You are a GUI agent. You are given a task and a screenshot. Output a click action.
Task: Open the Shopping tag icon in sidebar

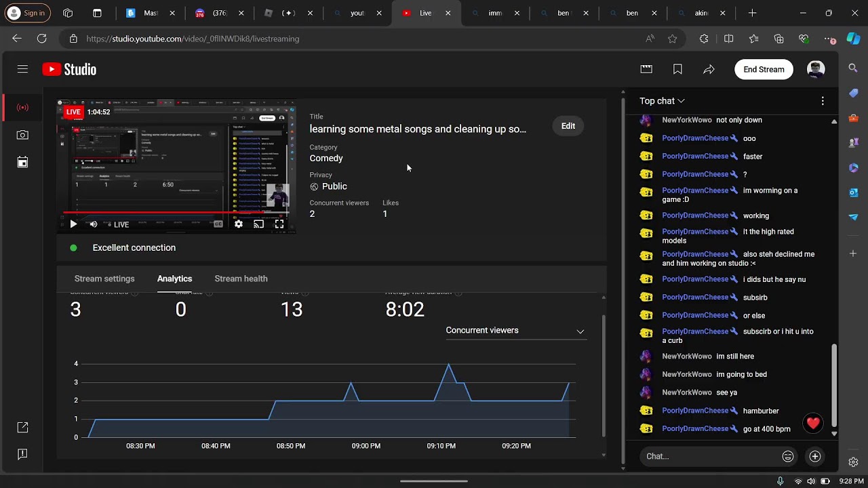pyautogui.click(x=854, y=93)
